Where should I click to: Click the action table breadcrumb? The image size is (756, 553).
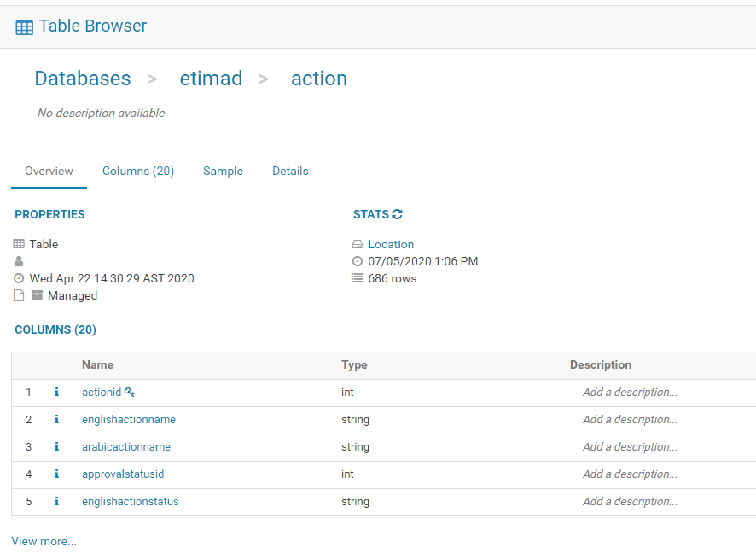pos(319,79)
